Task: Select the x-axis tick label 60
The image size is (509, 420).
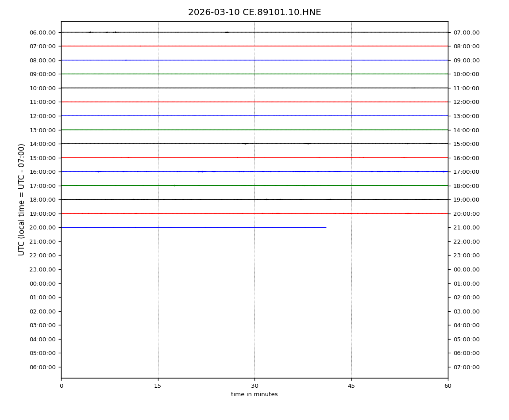Action: click(x=448, y=386)
